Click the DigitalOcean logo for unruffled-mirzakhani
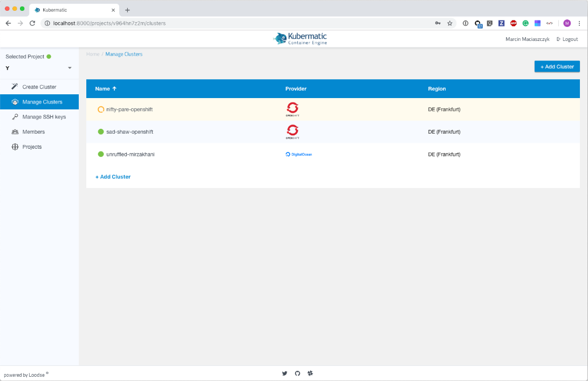 [x=298, y=154]
